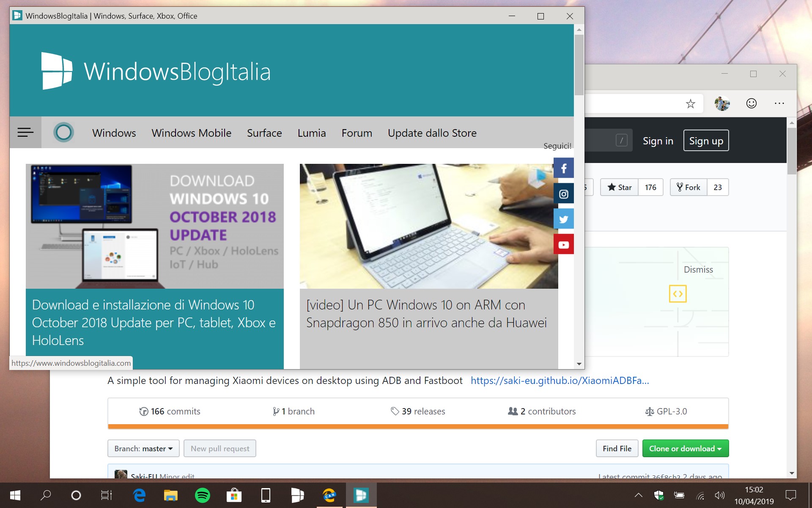The height and width of the screenshot is (508, 812).
Task: View the 2 contributors
Action: (x=542, y=411)
